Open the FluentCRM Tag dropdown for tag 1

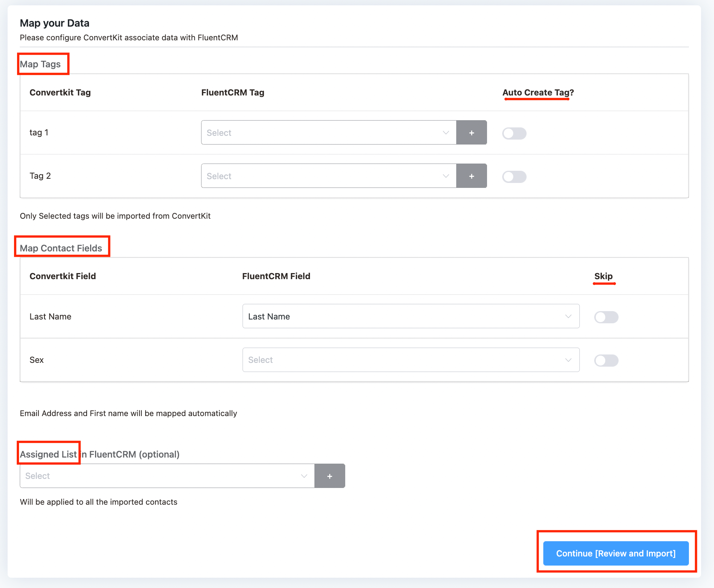pyautogui.click(x=327, y=132)
